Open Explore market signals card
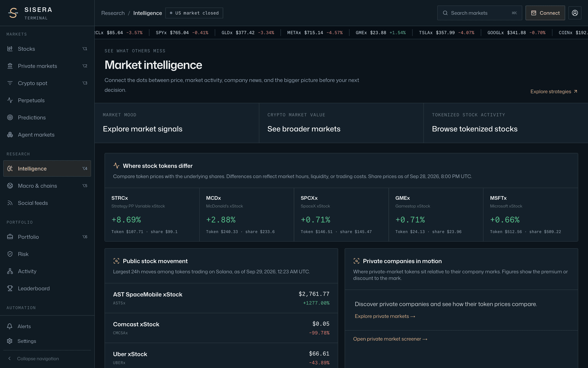Image resolution: width=588 pixels, height=368 pixels. [x=177, y=123]
